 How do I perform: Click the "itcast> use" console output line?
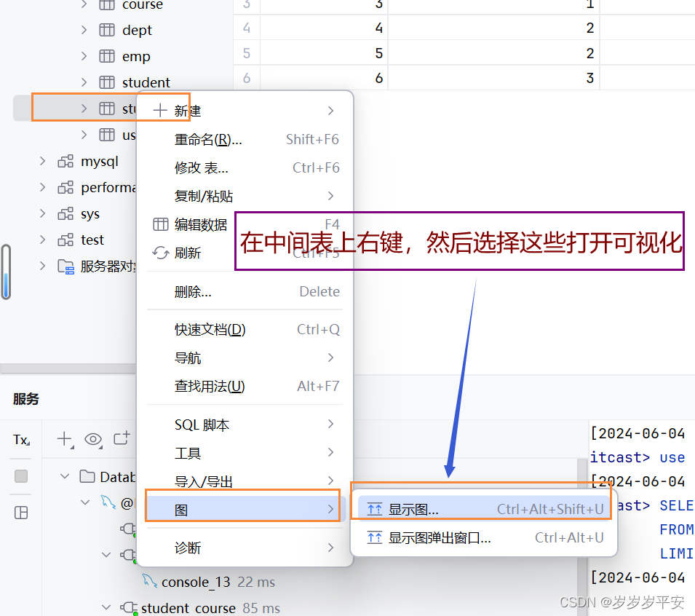638,457
